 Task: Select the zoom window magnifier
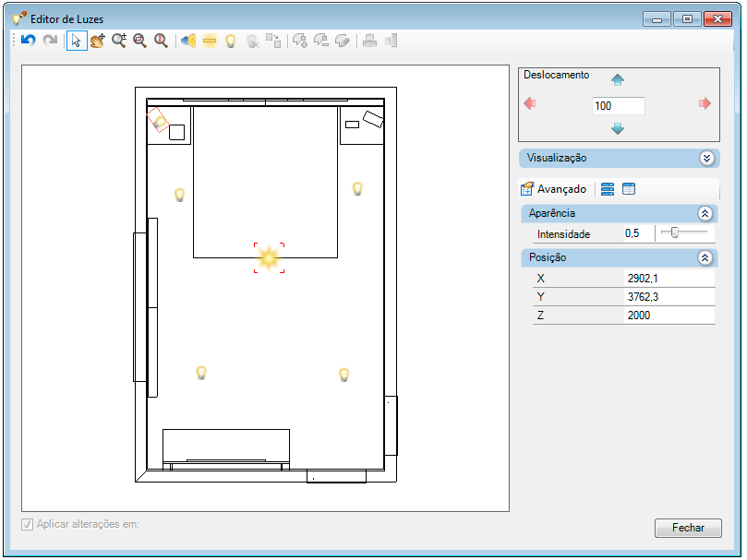tap(139, 41)
